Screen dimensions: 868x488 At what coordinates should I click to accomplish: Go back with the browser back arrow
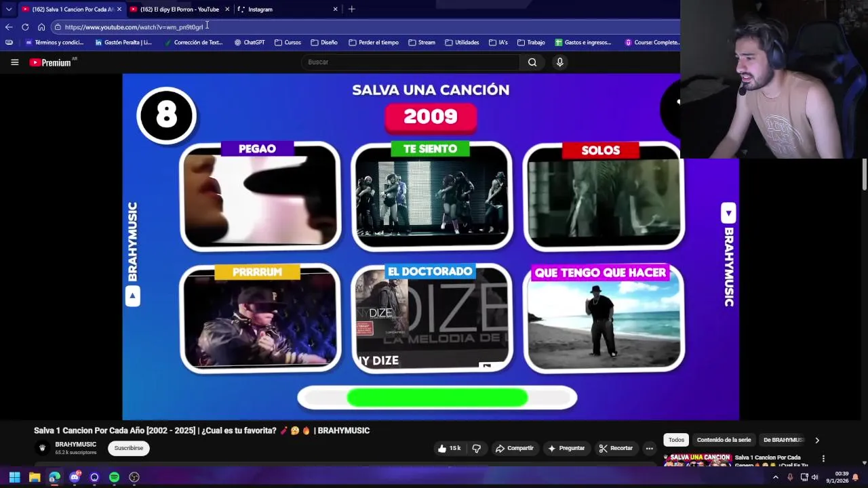pos(9,27)
